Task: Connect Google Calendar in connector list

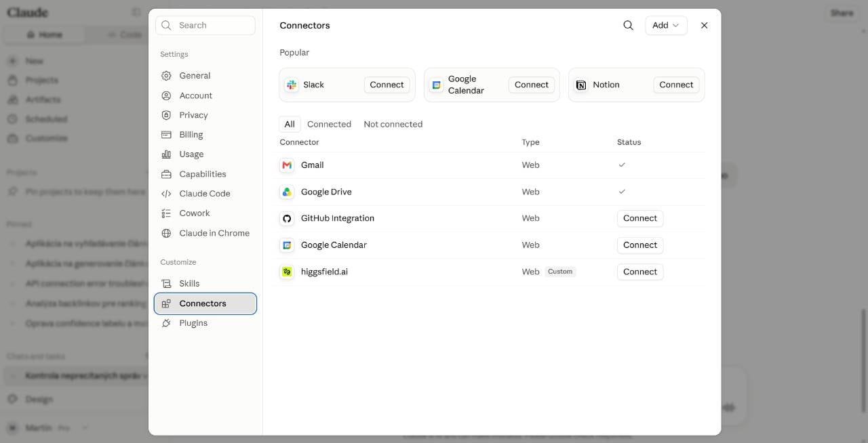Action: point(640,245)
